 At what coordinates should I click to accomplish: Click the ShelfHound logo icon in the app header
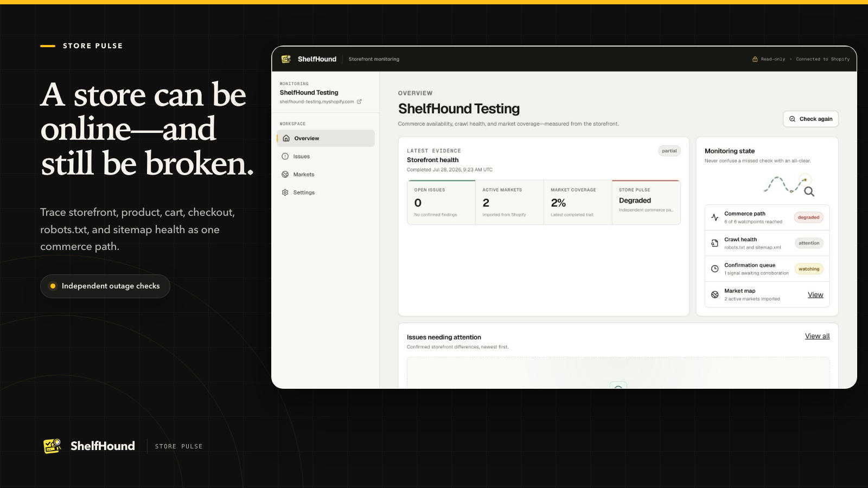tap(286, 59)
